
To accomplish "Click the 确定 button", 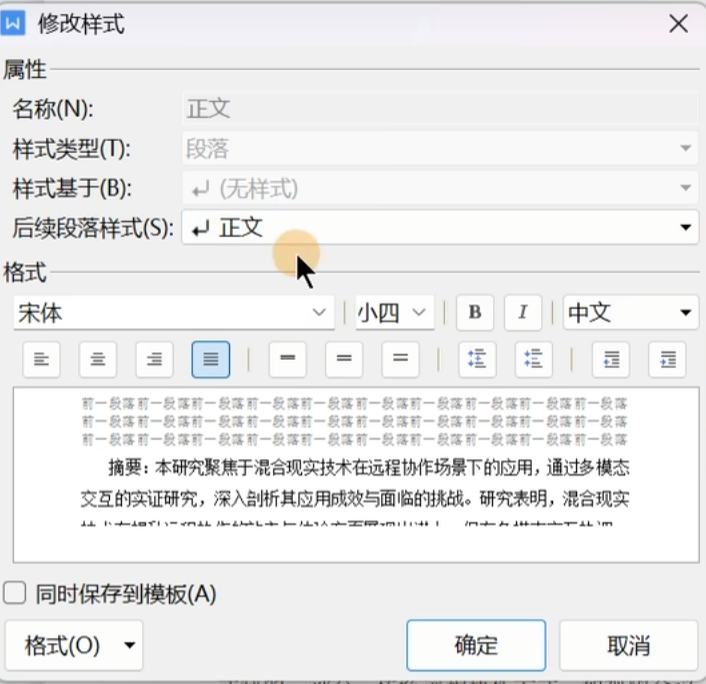I will (476, 645).
